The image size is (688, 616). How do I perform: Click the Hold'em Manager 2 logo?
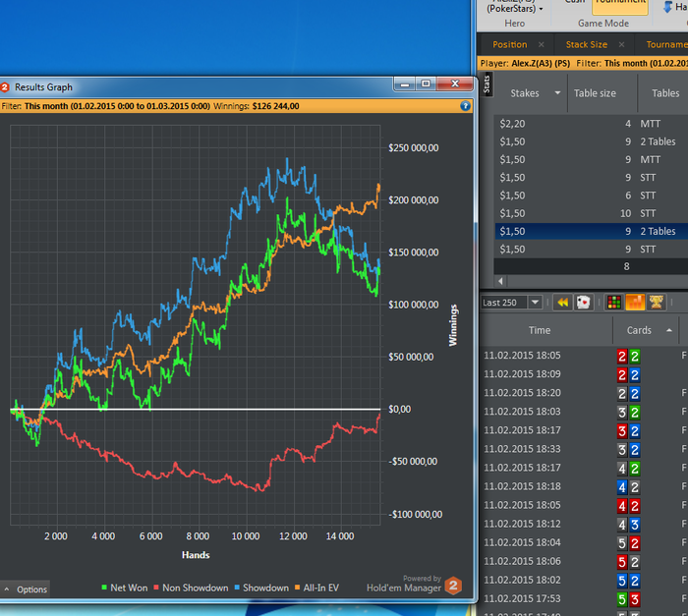[453, 587]
